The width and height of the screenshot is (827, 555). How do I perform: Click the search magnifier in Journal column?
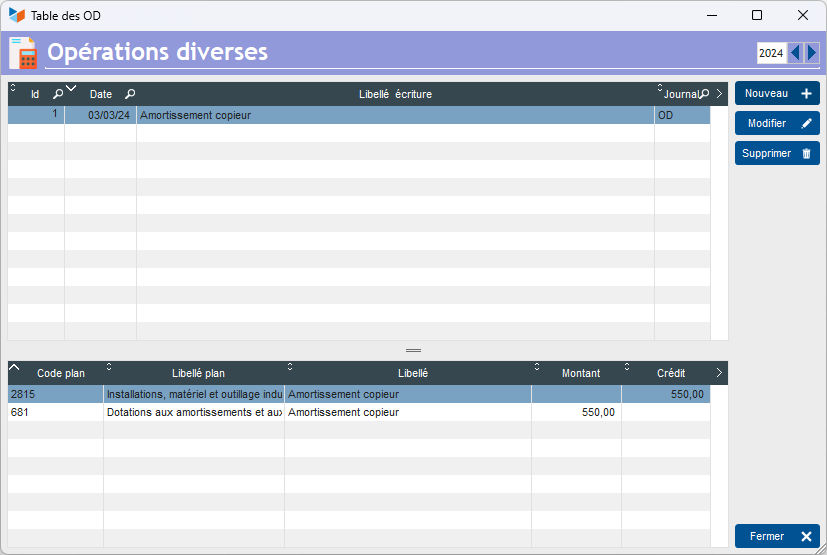click(704, 94)
